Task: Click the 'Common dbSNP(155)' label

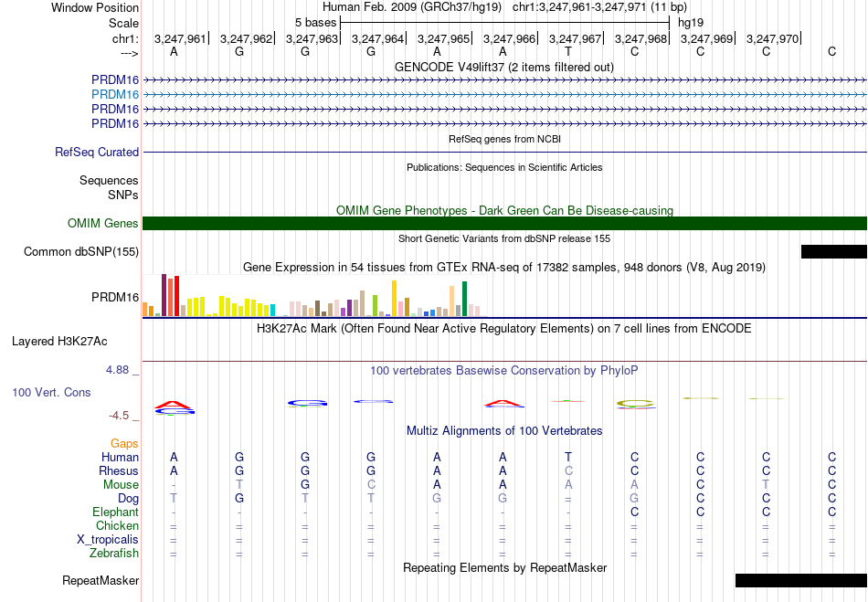Action: 81,252
